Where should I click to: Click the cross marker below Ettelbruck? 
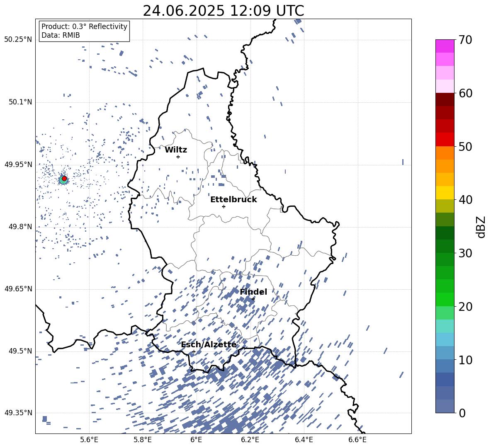224,206
